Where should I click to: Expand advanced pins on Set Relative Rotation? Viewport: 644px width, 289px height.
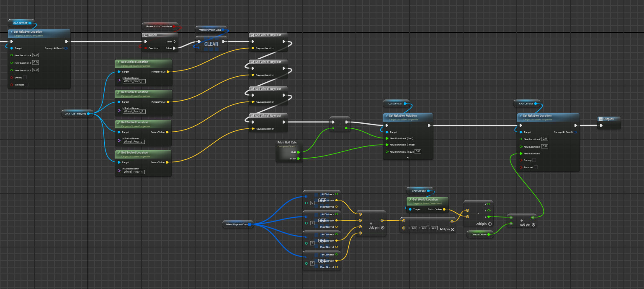pos(408,158)
